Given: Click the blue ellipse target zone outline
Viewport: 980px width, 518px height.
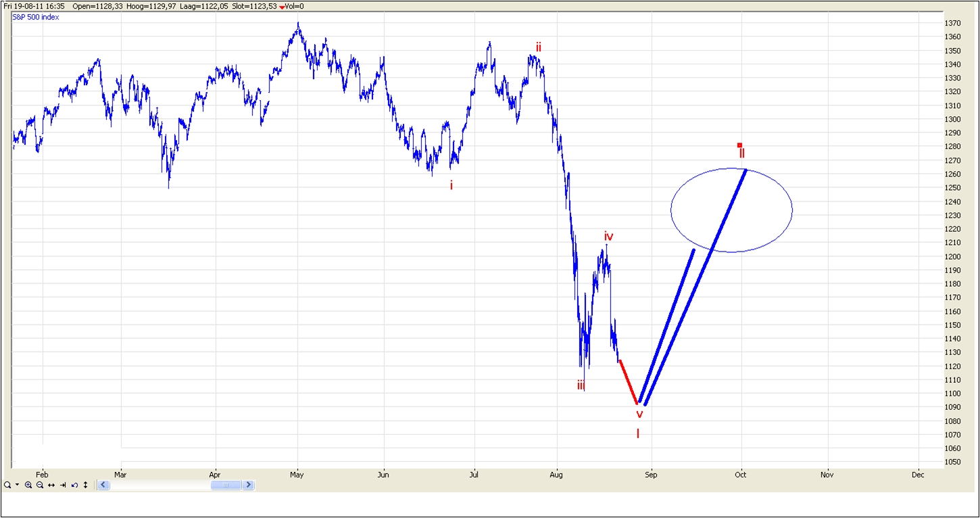Looking at the screenshot, I should (x=671, y=210).
